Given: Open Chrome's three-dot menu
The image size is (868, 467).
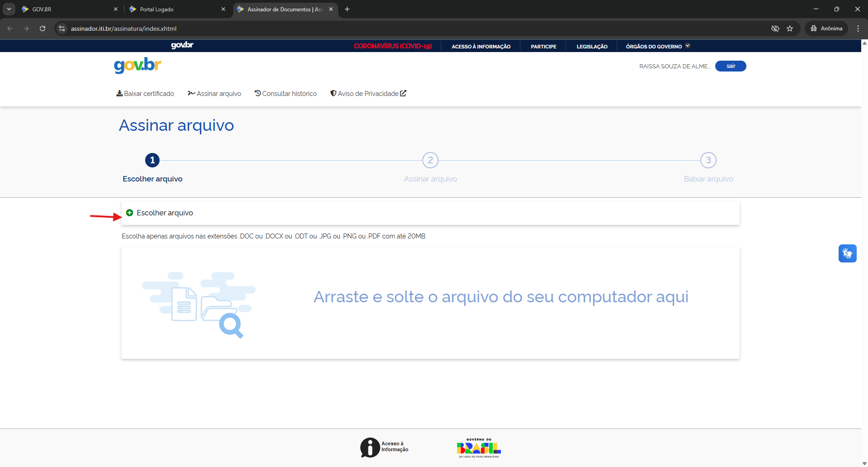Looking at the screenshot, I should pos(858,28).
